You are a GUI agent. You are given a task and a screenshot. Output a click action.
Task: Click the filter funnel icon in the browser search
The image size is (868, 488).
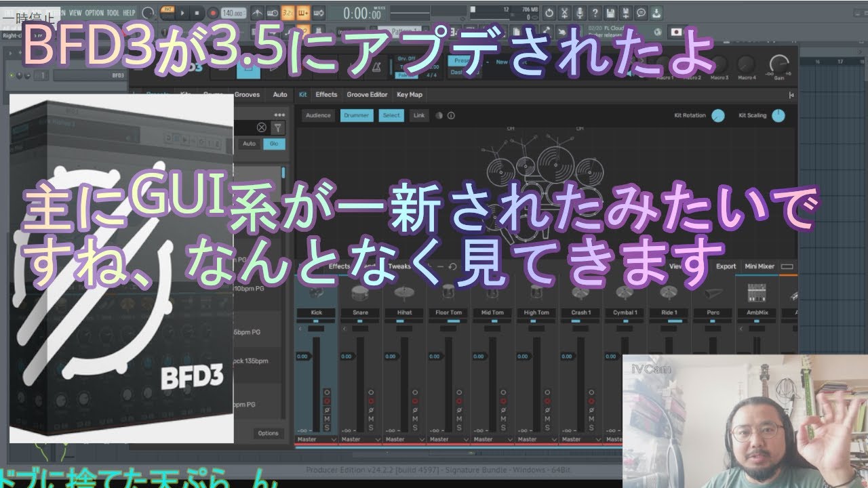pos(277,127)
